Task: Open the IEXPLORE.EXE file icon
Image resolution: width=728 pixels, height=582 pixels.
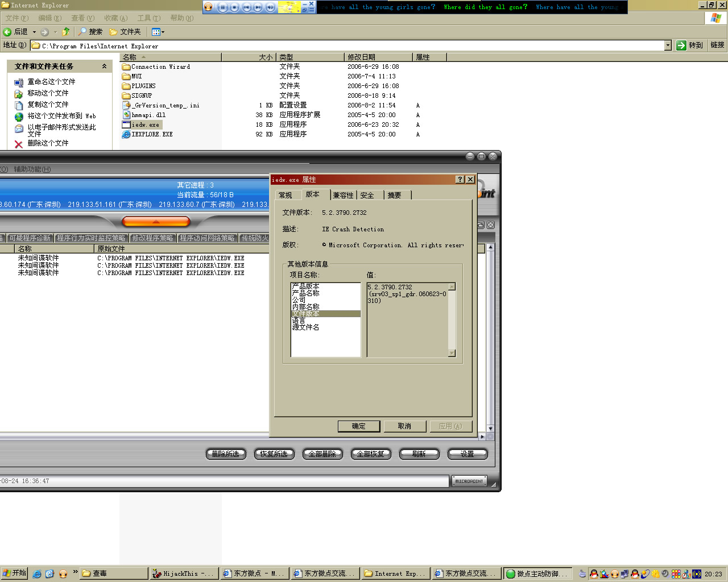Action: click(x=126, y=135)
